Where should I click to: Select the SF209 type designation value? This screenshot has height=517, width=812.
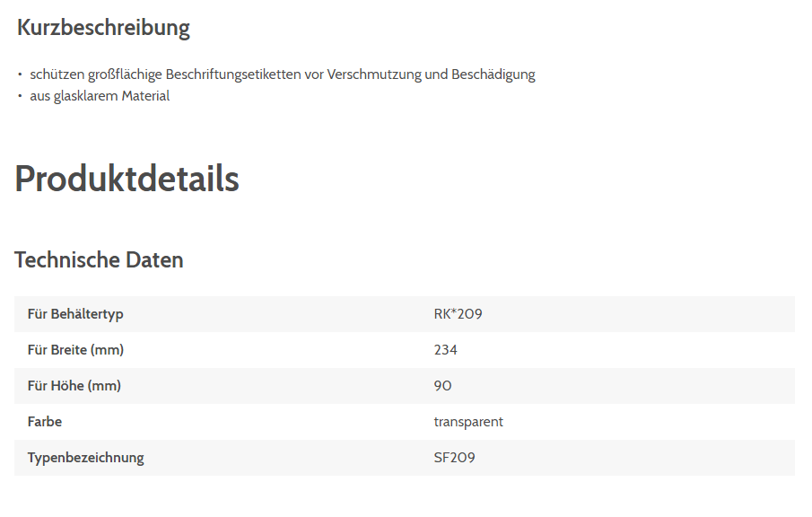tap(454, 458)
